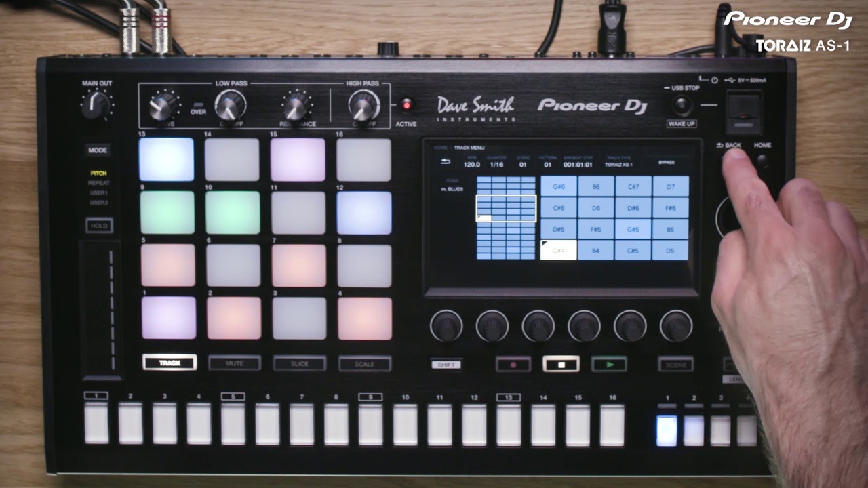Toggle step key 1
Screen dimensions: 868x488
tap(96, 424)
